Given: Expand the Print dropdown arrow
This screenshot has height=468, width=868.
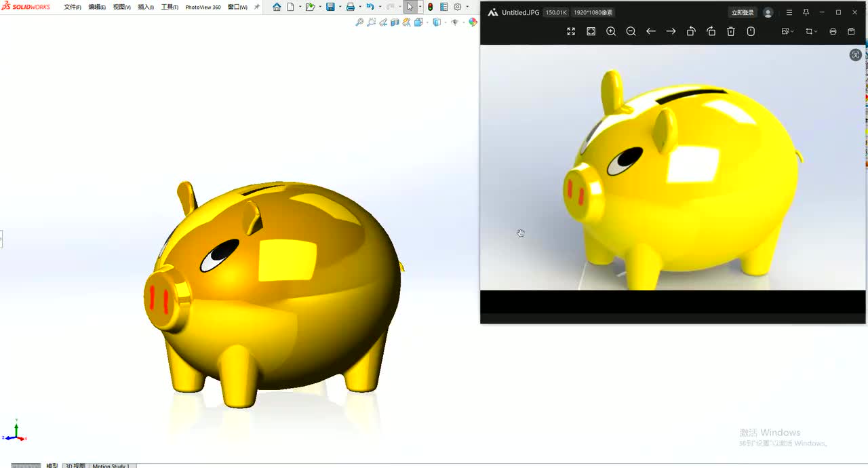Looking at the screenshot, I should (x=359, y=7).
